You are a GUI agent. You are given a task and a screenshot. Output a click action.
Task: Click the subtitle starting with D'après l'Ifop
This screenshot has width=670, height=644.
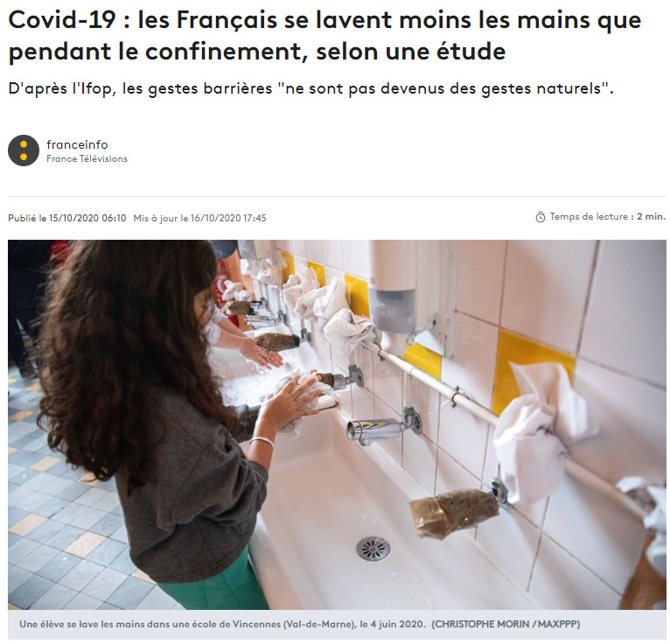point(311,89)
